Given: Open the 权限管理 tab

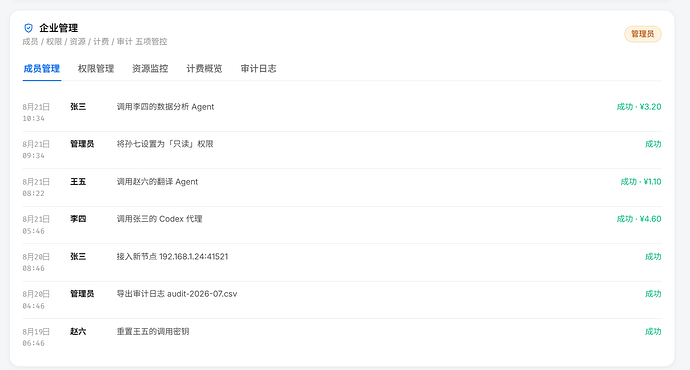Looking at the screenshot, I should point(96,69).
